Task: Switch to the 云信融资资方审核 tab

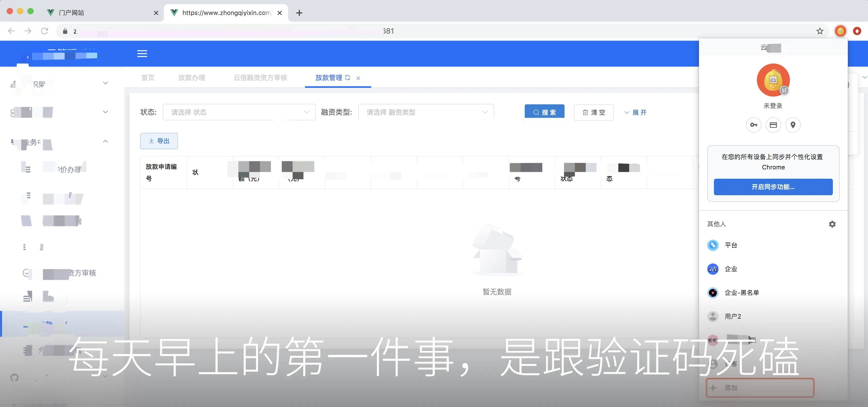Action: coord(260,78)
